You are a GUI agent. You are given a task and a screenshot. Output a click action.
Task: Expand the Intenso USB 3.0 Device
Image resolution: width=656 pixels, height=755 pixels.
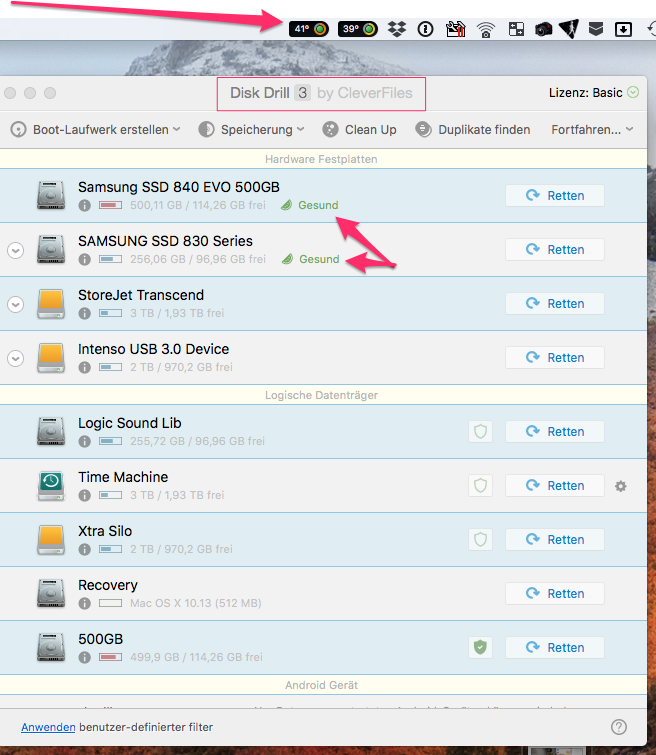click(15, 358)
